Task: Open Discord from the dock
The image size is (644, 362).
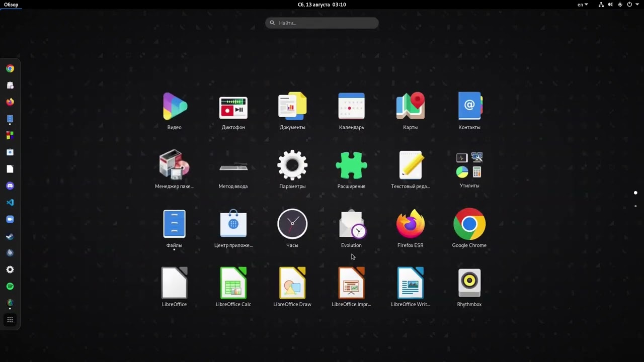Action: 10,186
